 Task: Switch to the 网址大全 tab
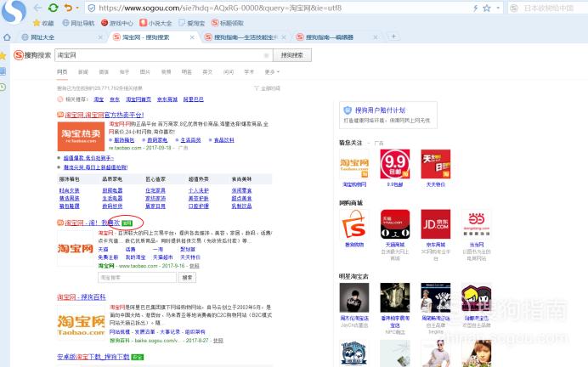(x=60, y=37)
